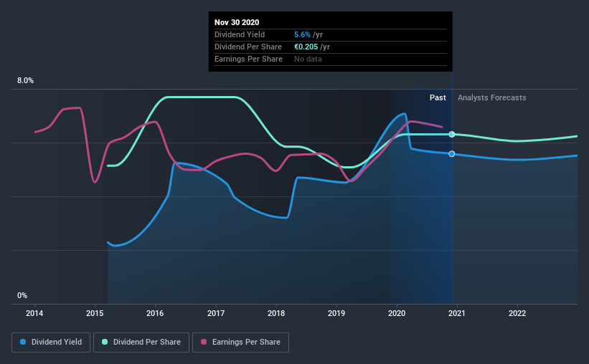Click the teal data point marker at Nov 2020
This screenshot has width=589, height=364.
tap(452, 134)
